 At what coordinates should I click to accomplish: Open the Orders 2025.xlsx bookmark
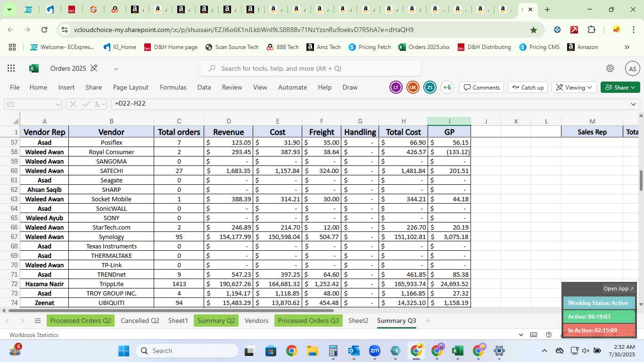point(423,47)
